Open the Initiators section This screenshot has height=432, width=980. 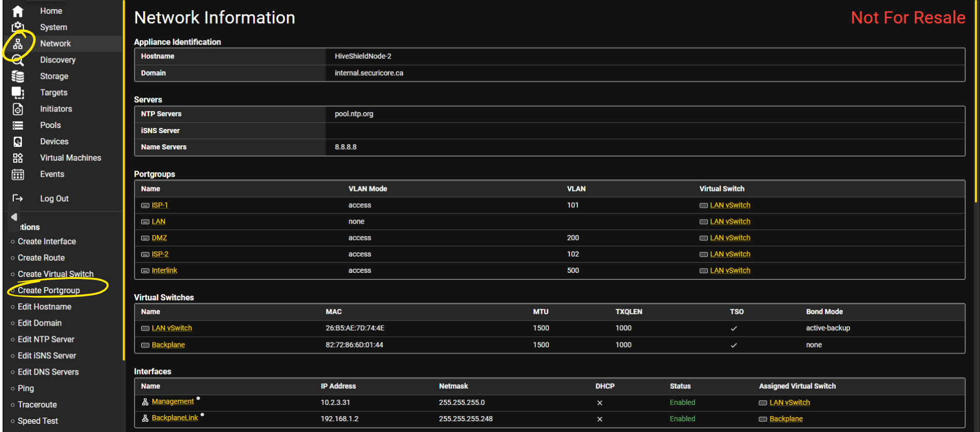point(56,109)
